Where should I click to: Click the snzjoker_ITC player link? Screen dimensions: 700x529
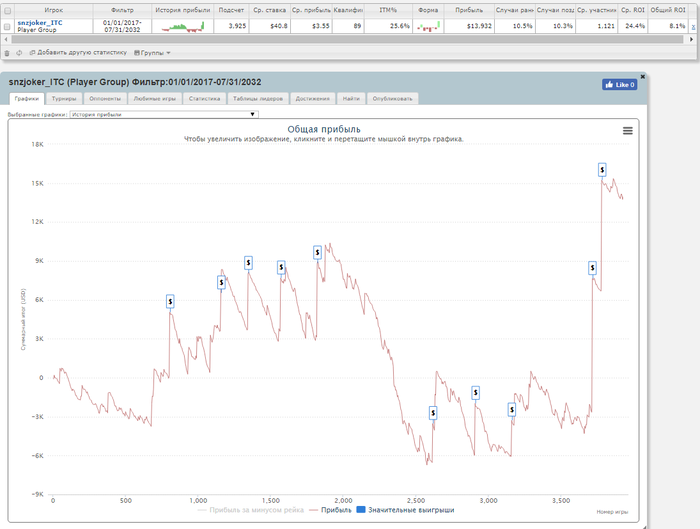click(40, 23)
